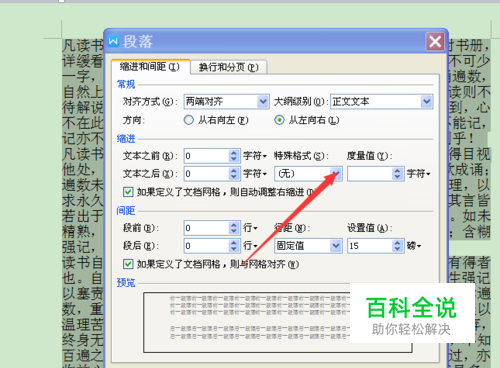
Task: Open the 行 unit menu for 段前
Action: 250,228
